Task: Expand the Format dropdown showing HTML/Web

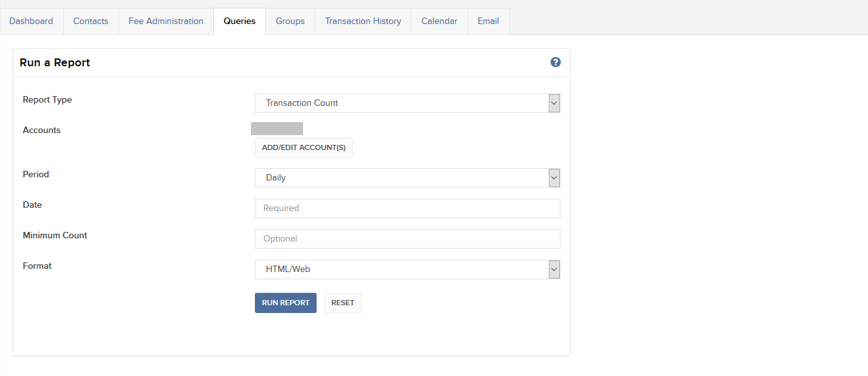Action: tap(407, 269)
